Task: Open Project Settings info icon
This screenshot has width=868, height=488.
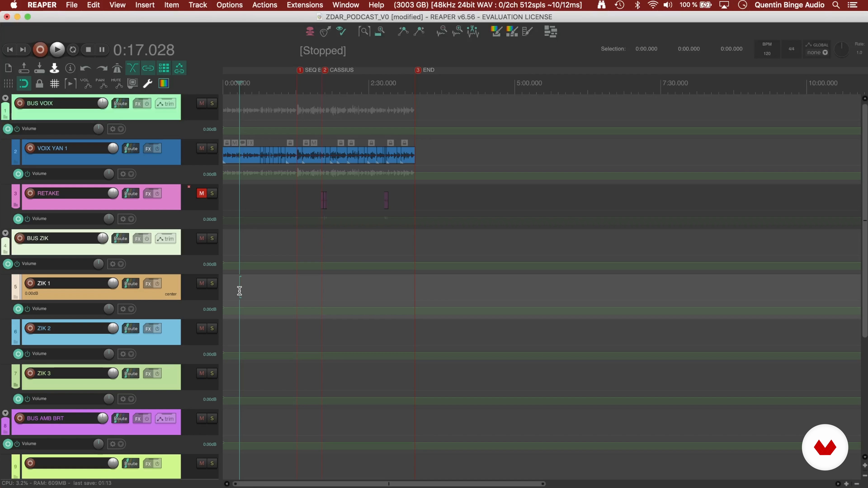Action: (70, 68)
